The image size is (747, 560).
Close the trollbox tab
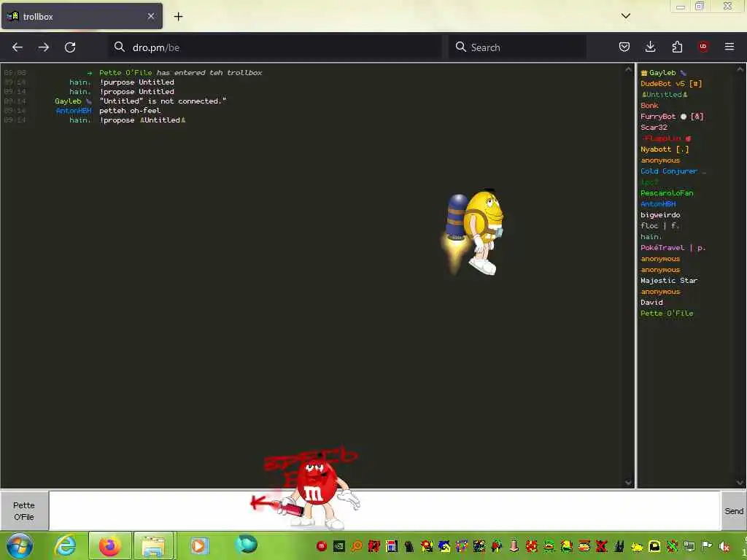tap(151, 16)
